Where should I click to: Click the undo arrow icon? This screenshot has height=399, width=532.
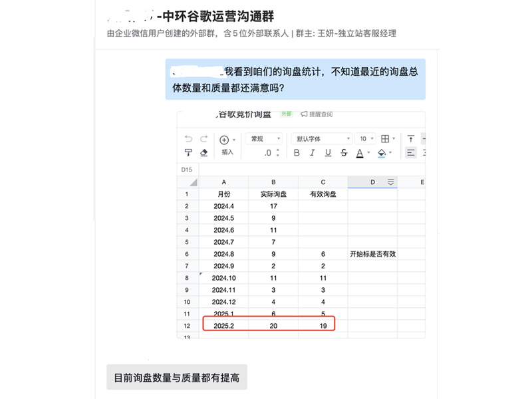189,139
